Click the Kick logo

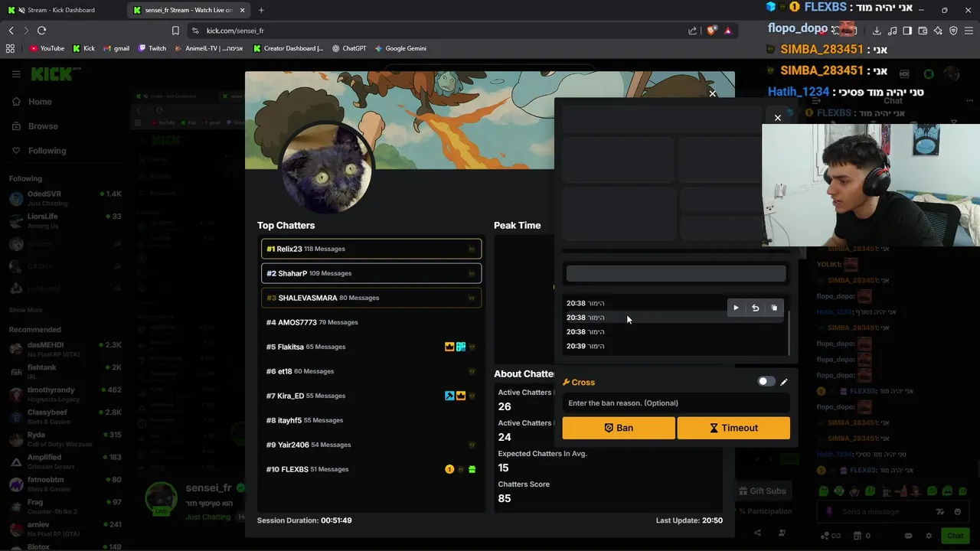pos(52,73)
